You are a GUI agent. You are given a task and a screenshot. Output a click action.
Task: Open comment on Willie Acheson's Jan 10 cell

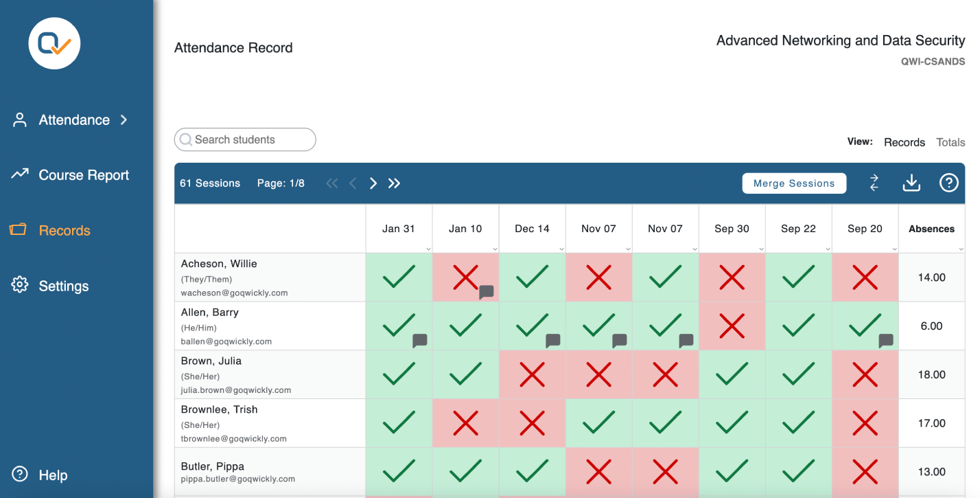pos(487,292)
